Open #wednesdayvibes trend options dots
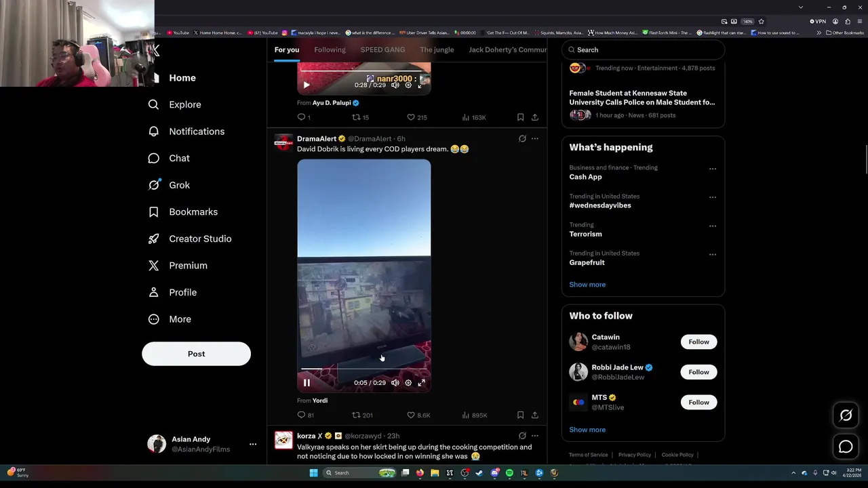 click(713, 197)
